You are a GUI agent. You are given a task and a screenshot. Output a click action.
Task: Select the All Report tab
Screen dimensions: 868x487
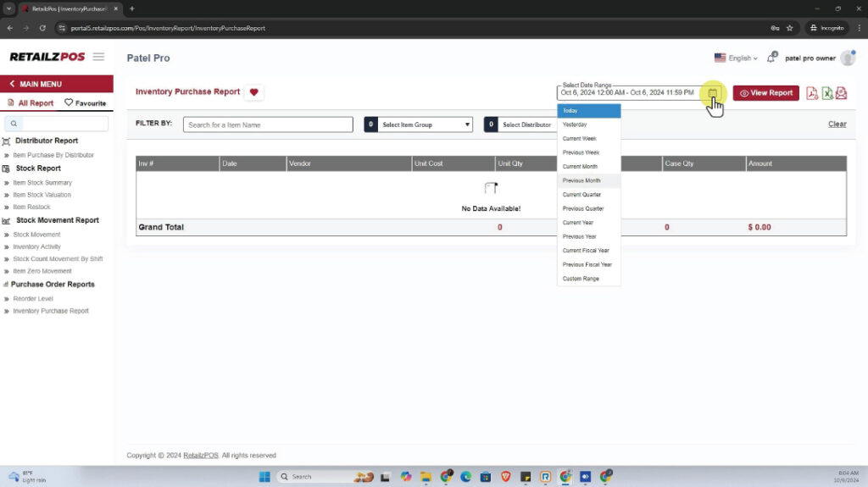(31, 103)
